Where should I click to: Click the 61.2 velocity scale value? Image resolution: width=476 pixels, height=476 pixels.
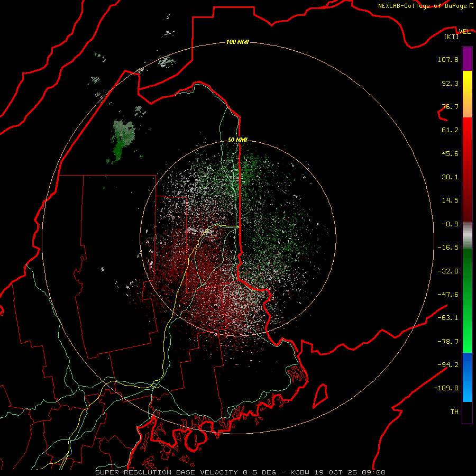(450, 130)
